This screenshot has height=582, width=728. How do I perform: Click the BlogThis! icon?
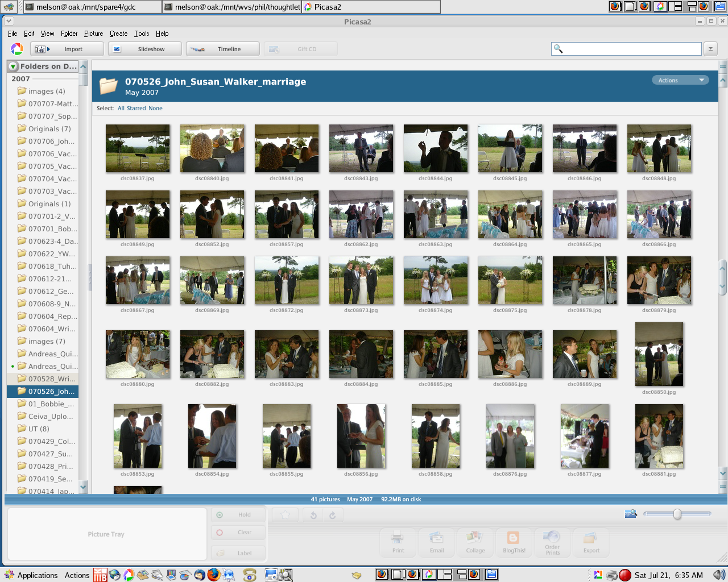pyautogui.click(x=514, y=542)
